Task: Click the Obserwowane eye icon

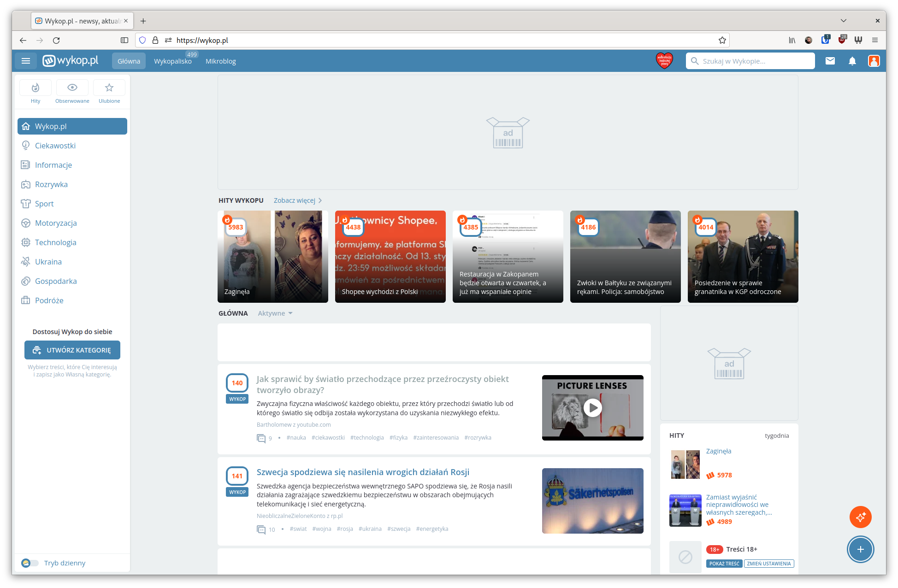Action: pyautogui.click(x=72, y=88)
